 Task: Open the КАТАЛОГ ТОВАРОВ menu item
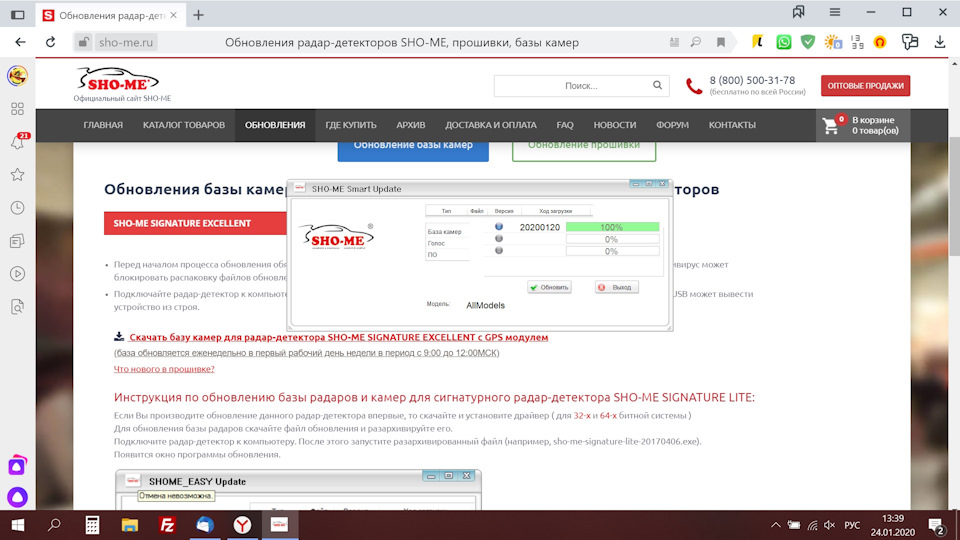(184, 125)
